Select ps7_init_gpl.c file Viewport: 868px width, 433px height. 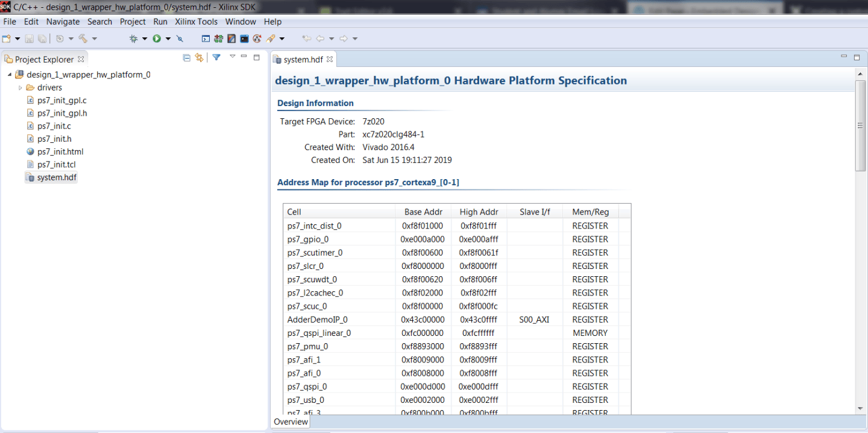coord(61,100)
